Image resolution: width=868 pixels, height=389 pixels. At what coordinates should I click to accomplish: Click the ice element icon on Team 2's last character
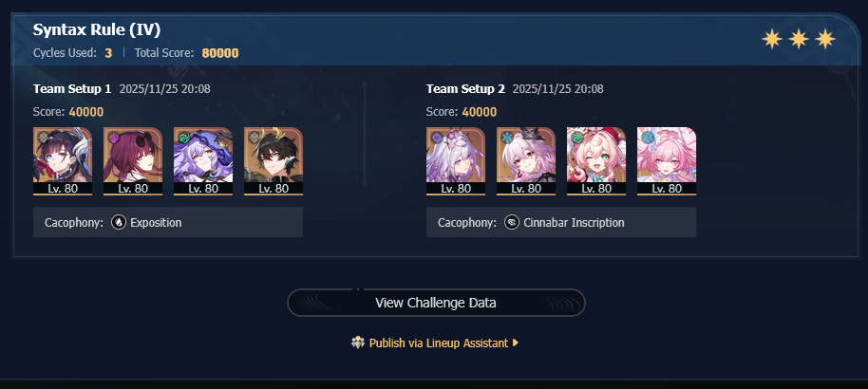pyautogui.click(x=647, y=137)
